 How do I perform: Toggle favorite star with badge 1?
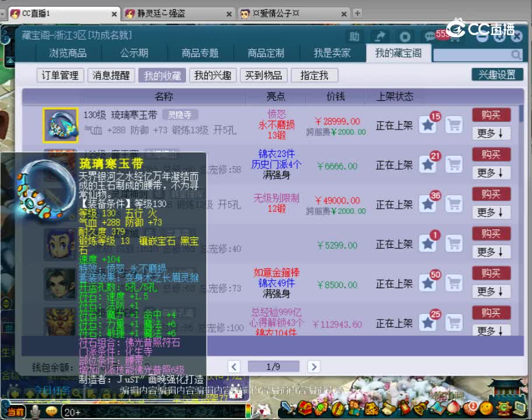pyautogui.click(x=428, y=244)
